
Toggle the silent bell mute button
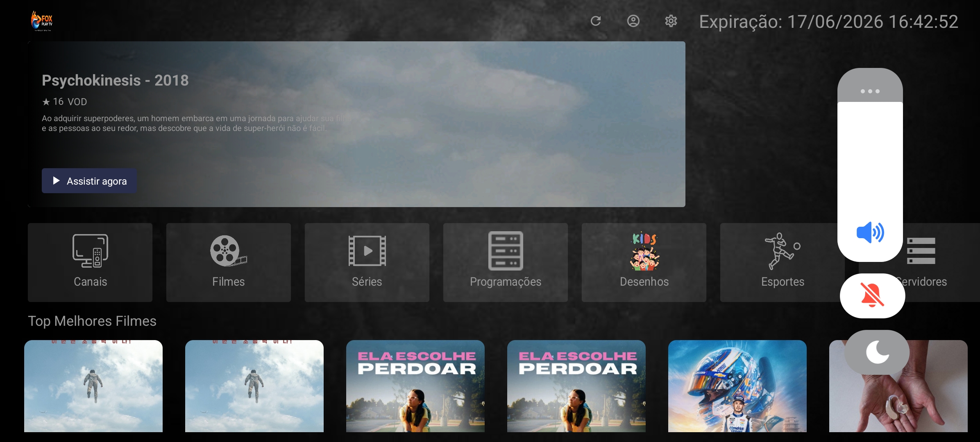pos(873,295)
